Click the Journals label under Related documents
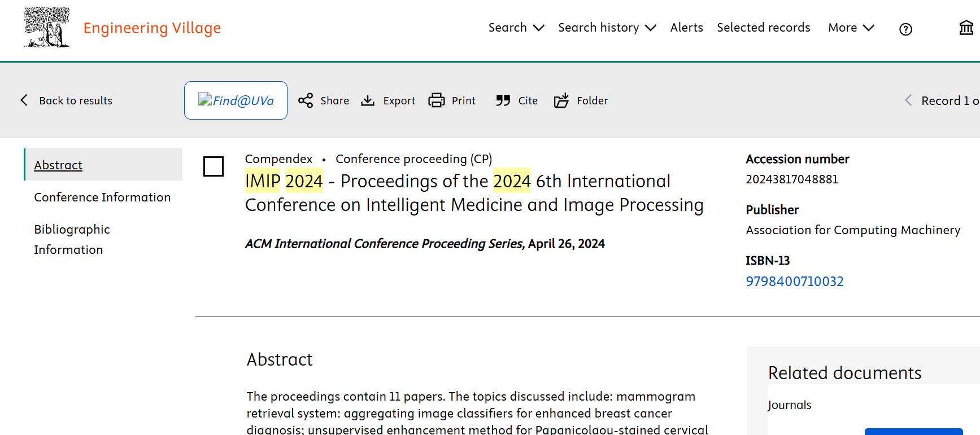This screenshot has height=435, width=980. click(790, 405)
